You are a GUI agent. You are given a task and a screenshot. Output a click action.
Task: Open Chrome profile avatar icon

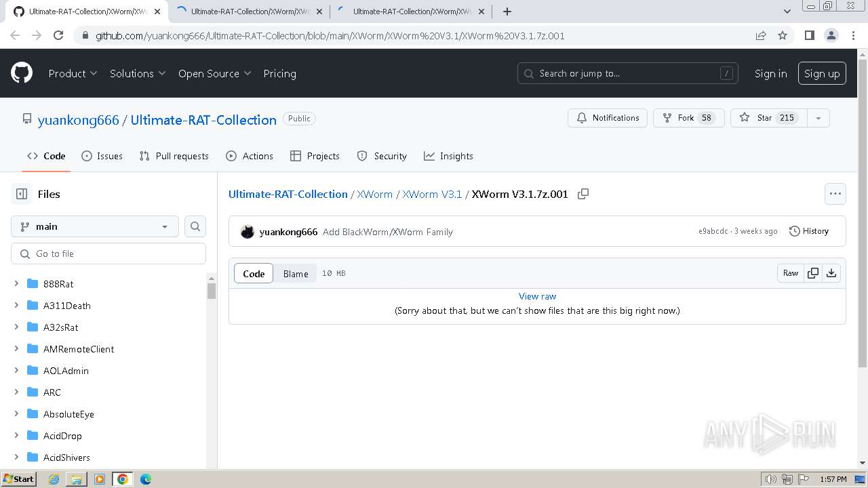tap(831, 35)
